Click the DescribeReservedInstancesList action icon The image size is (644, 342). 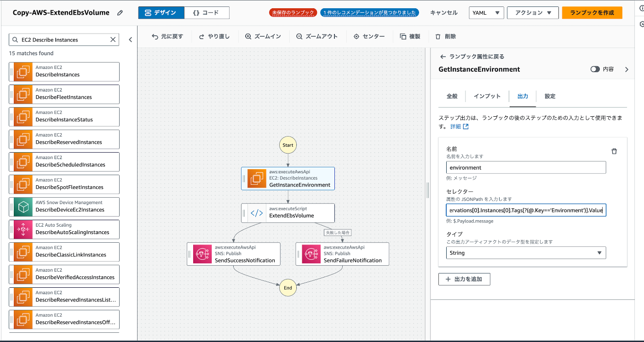[x=23, y=297]
